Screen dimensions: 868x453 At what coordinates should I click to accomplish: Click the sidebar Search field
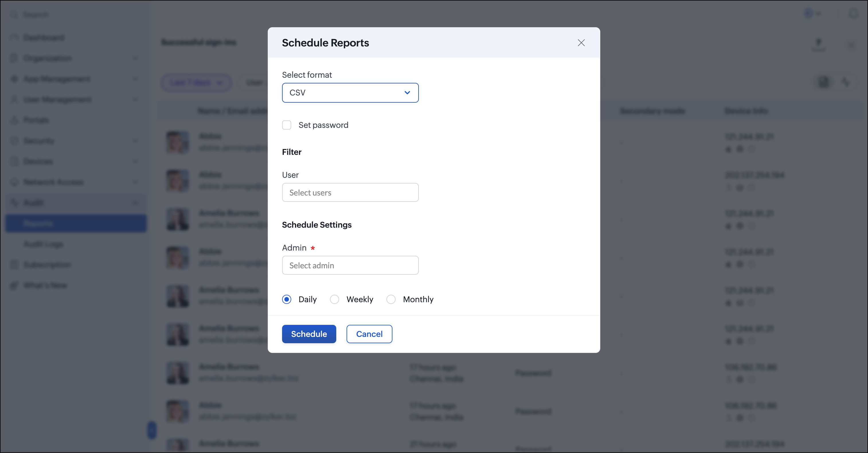point(76,15)
